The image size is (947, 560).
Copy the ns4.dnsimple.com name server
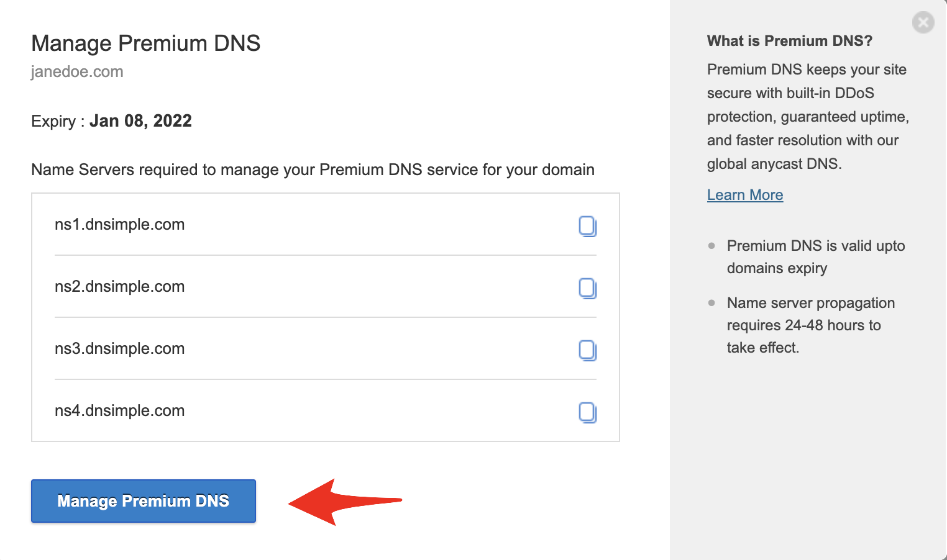coord(587,412)
